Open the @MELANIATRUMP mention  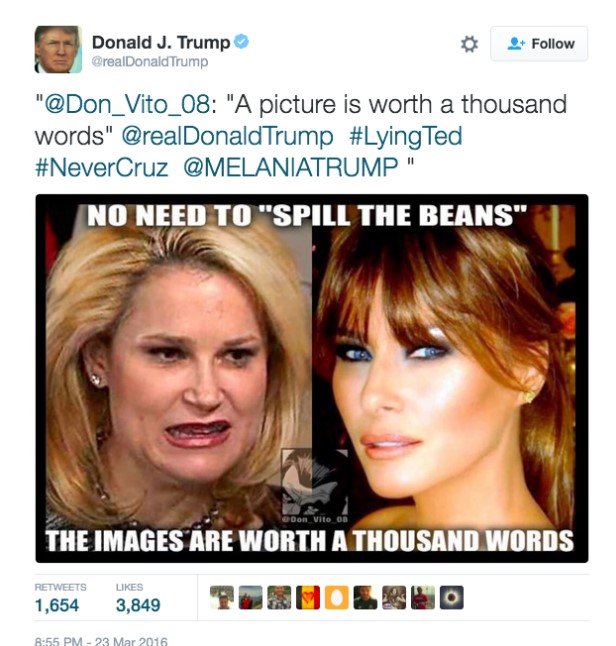(x=291, y=168)
